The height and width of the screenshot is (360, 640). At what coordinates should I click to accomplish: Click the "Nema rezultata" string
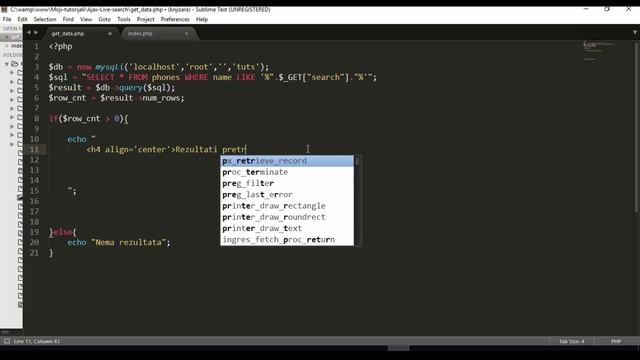point(129,242)
